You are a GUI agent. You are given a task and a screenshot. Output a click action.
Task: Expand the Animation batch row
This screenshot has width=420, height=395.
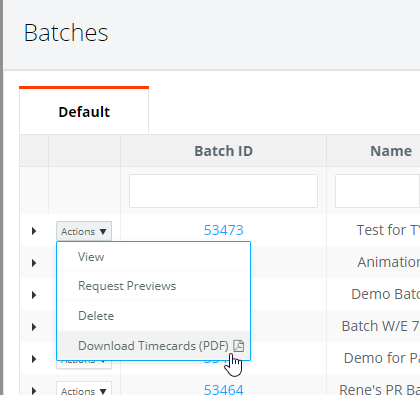(x=34, y=263)
